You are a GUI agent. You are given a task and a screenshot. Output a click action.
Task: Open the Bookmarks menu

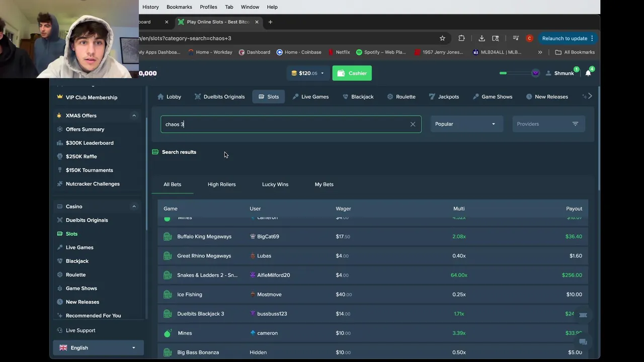pyautogui.click(x=179, y=7)
